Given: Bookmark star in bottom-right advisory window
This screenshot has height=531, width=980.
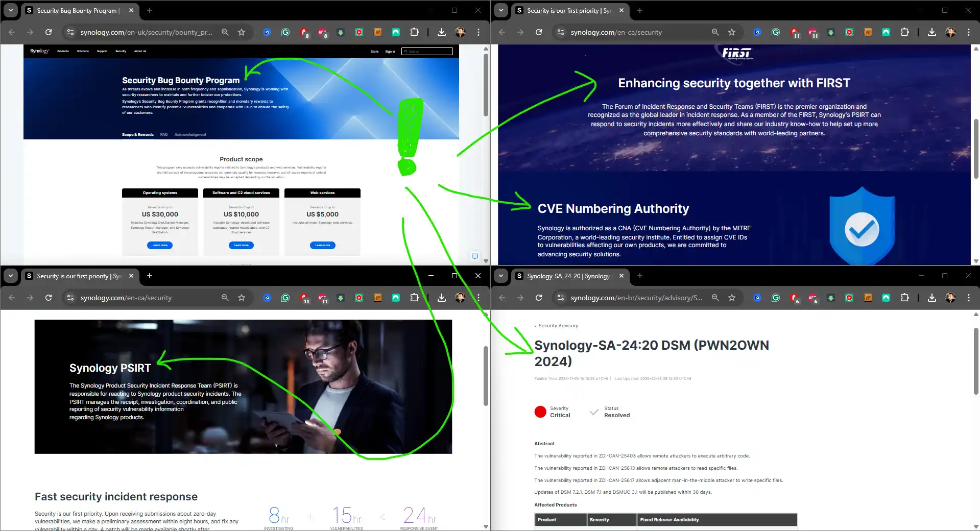Looking at the screenshot, I should 732,298.
